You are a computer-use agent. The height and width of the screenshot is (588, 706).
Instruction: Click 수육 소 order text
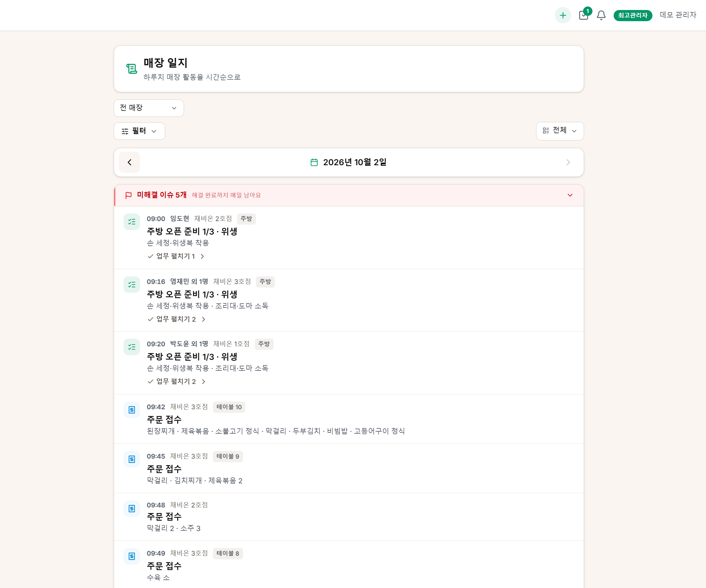point(158,578)
